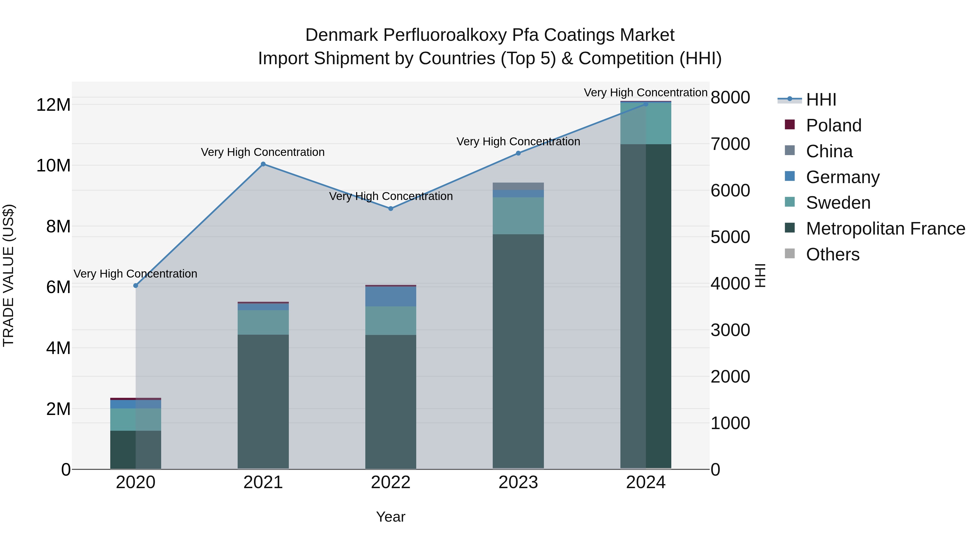Click the 10M tick on trade value axis
Screen dimensions: 980x551
[53, 166]
